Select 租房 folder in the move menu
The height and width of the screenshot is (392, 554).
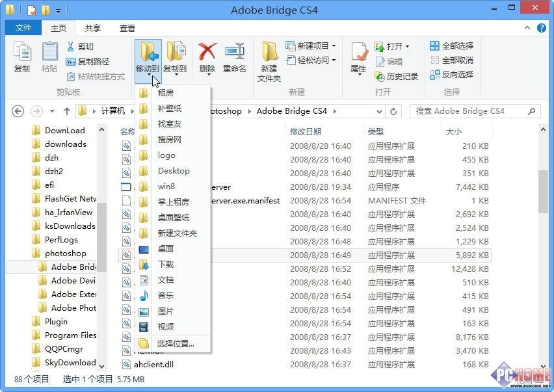coord(173,93)
